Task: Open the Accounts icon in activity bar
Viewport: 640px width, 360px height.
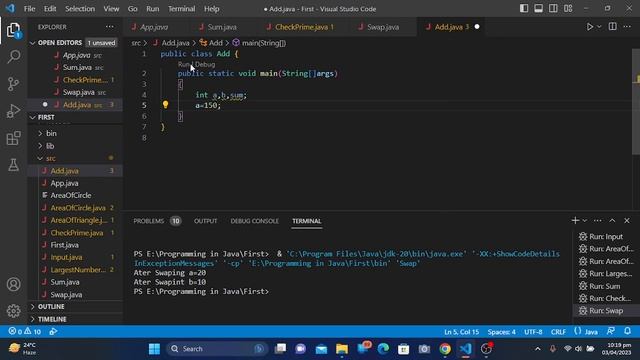Action: pyautogui.click(x=13, y=284)
